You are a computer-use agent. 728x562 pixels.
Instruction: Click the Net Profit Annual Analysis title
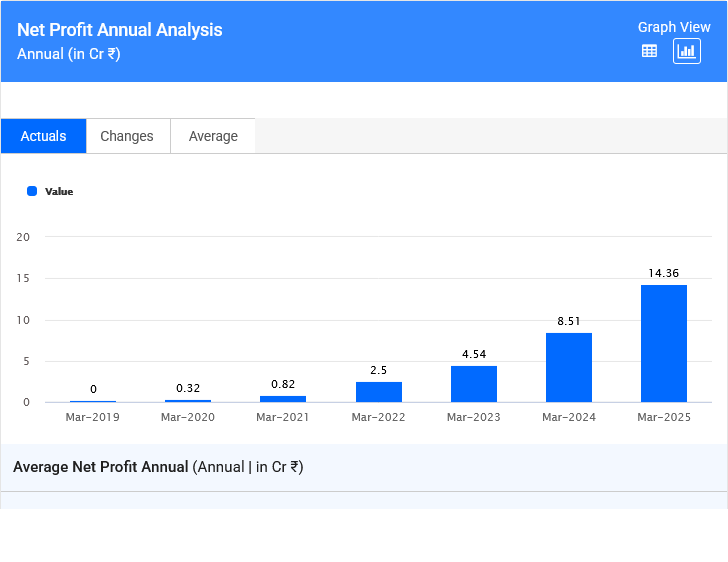pos(120,30)
